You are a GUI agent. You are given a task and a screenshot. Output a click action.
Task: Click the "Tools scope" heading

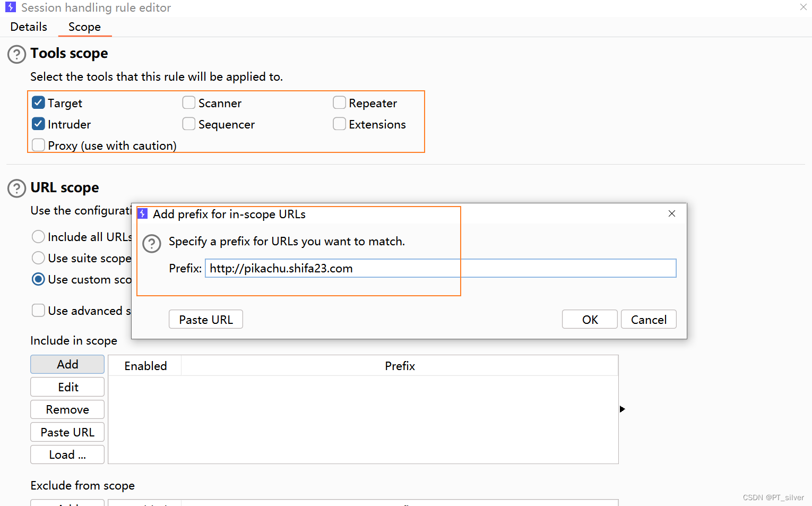click(x=69, y=54)
